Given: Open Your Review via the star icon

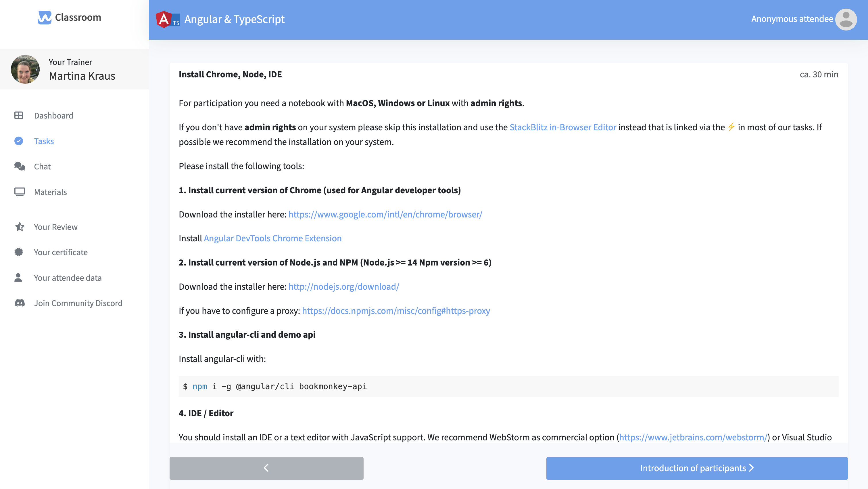Looking at the screenshot, I should [x=19, y=227].
